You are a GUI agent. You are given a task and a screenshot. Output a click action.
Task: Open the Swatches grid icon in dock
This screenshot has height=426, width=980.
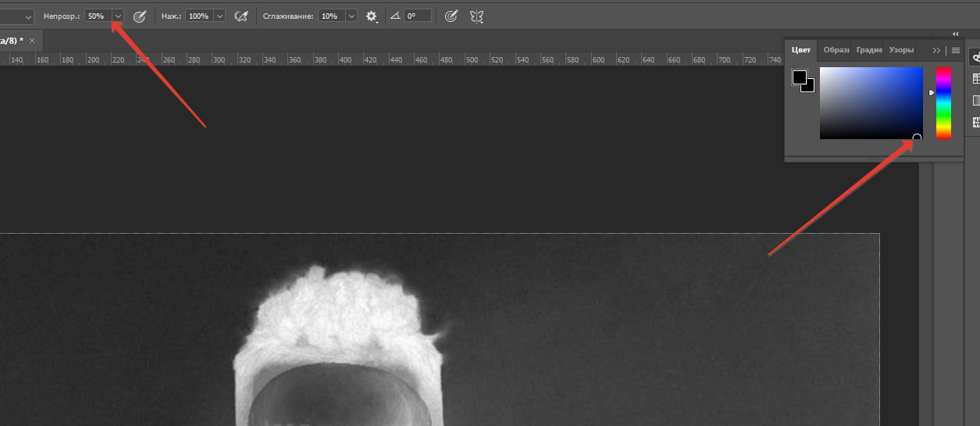(x=975, y=79)
